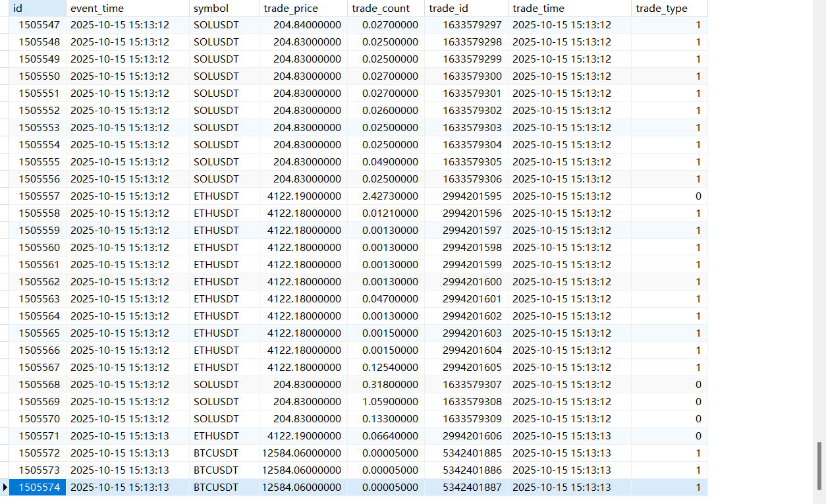Select the symbol column header
Image resolution: width=826 pixels, height=504 pixels.
(x=224, y=9)
